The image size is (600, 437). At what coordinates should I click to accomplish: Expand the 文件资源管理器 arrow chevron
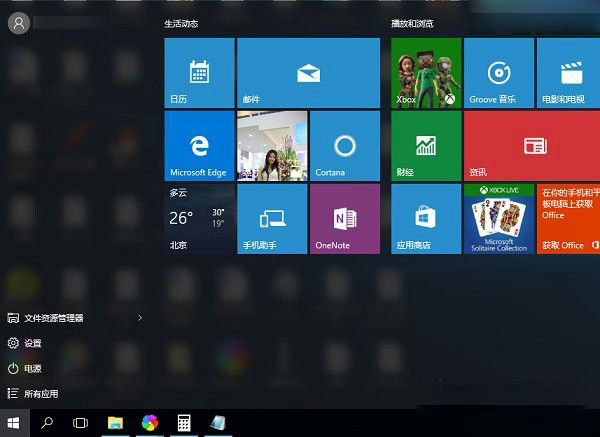pyautogui.click(x=140, y=318)
